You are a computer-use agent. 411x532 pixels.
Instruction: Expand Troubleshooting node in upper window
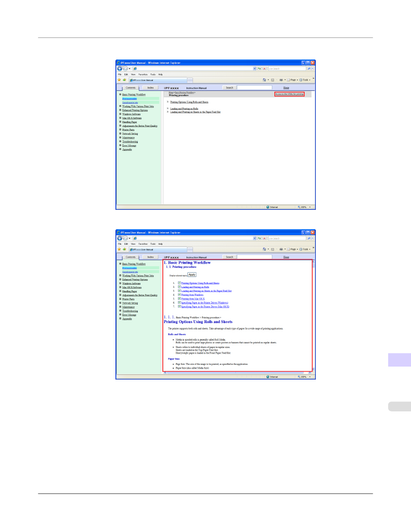pyautogui.click(x=120, y=141)
